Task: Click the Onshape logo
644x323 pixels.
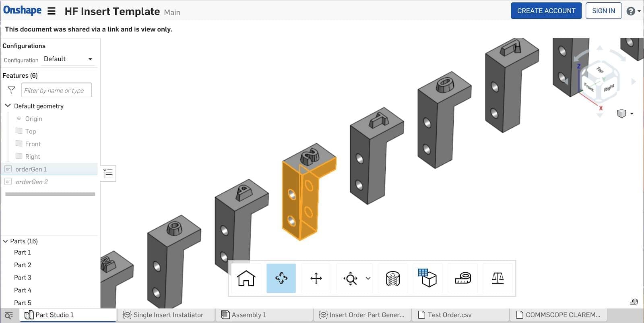Action: (22, 10)
